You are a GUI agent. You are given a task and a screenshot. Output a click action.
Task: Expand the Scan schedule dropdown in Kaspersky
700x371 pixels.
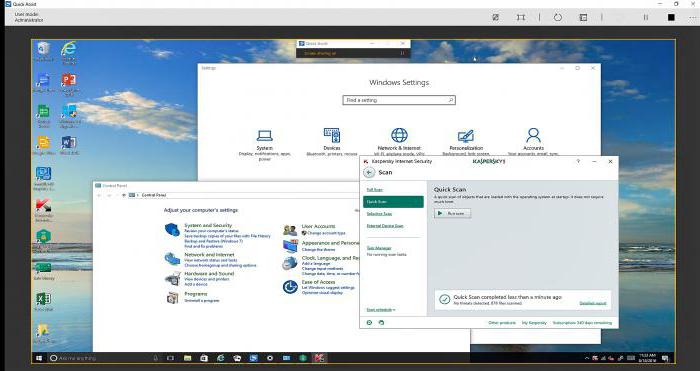coord(380,310)
